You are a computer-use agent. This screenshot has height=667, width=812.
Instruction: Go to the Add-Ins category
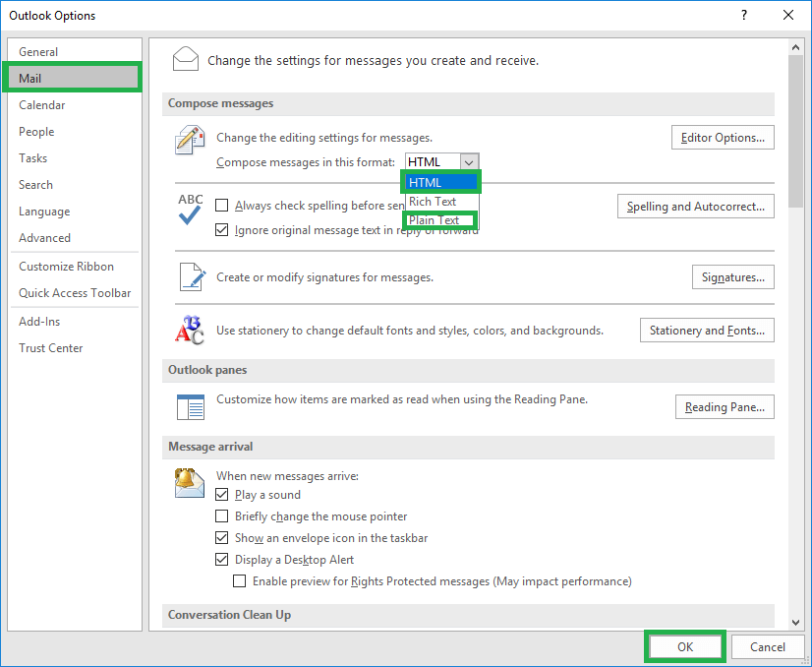pos(75,322)
